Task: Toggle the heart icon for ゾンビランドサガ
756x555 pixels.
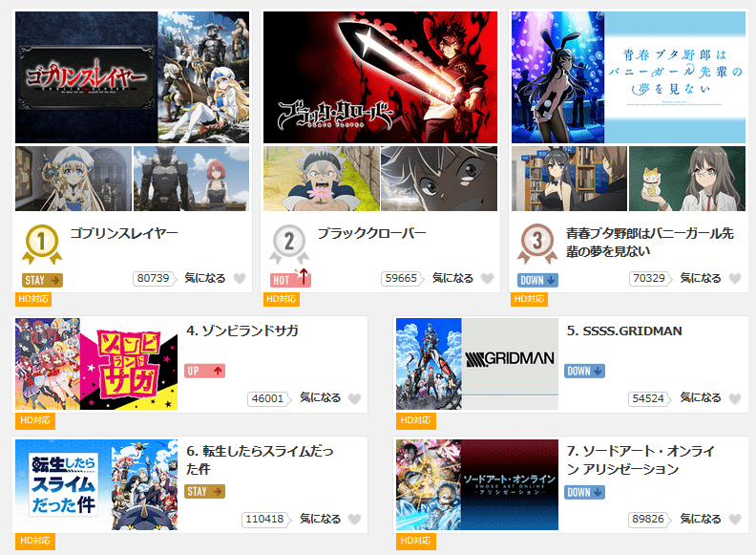Action: tap(355, 398)
